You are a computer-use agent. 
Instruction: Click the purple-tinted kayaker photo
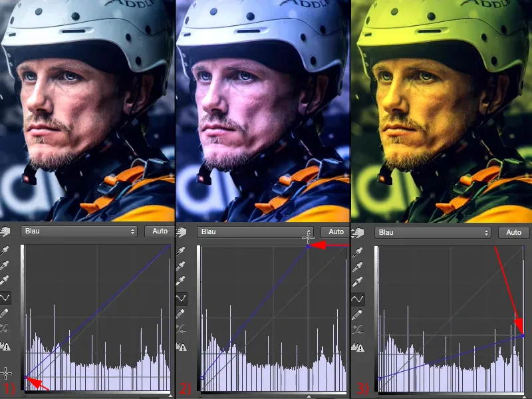(263, 111)
